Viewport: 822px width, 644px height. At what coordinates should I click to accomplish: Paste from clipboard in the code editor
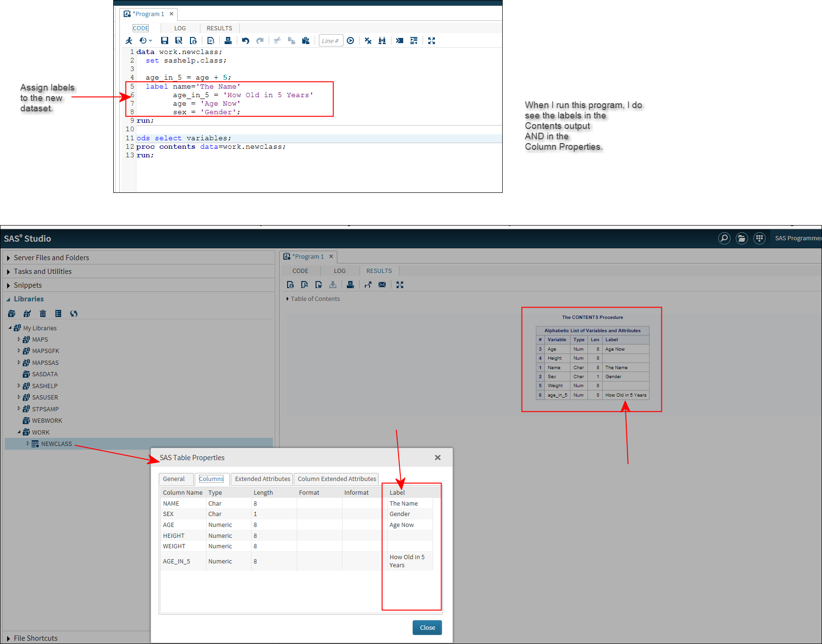(306, 41)
